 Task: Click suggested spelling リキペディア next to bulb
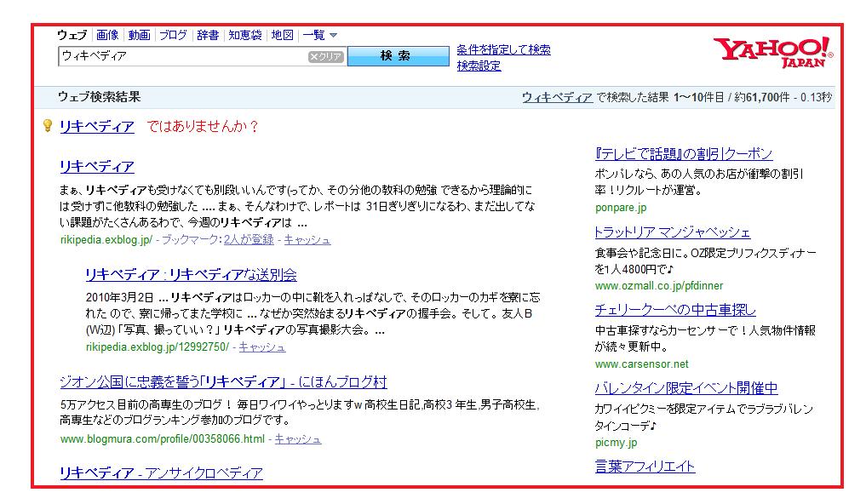pyautogui.click(x=97, y=126)
